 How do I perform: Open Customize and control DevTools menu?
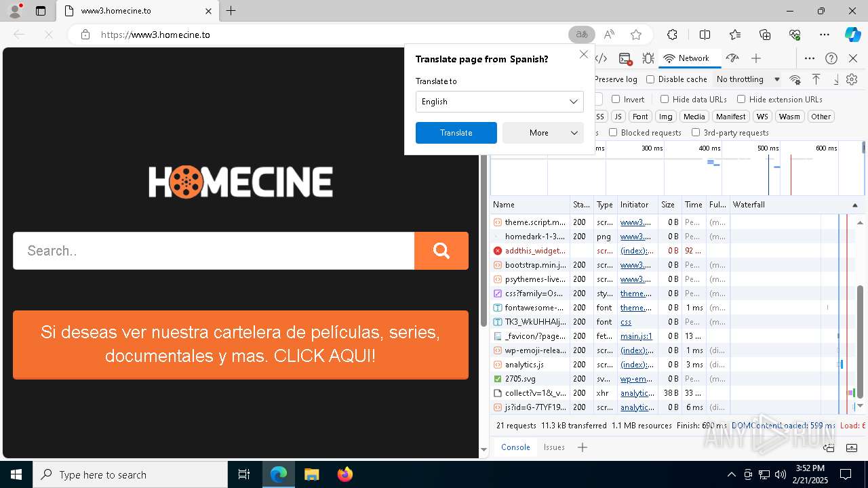[810, 58]
